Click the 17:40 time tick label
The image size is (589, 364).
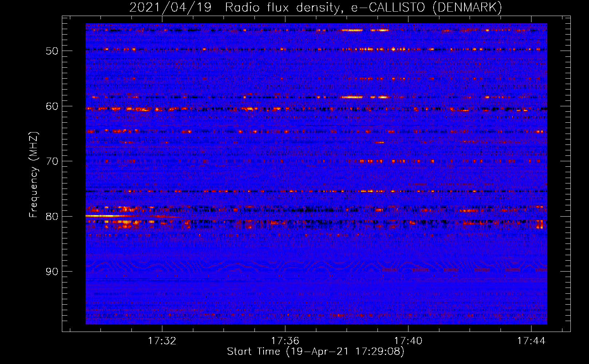point(408,341)
